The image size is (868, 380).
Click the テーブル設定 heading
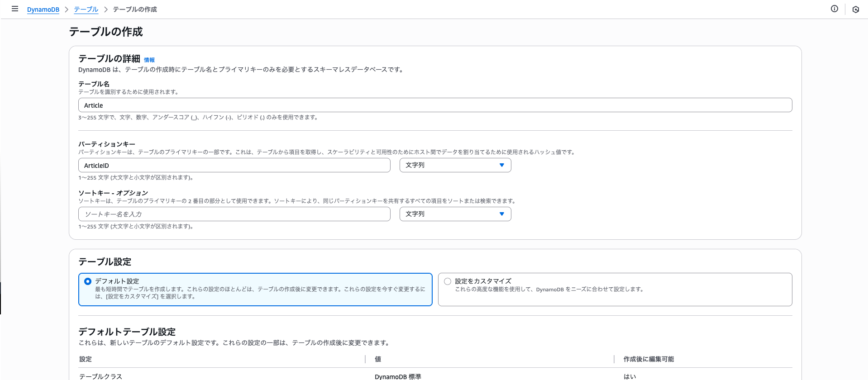(105, 261)
